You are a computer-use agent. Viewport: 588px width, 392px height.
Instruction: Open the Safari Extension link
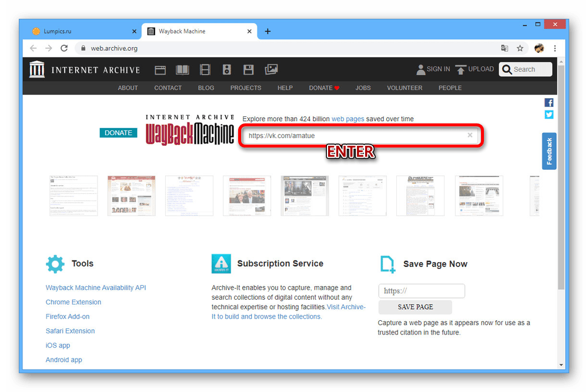[x=70, y=331]
